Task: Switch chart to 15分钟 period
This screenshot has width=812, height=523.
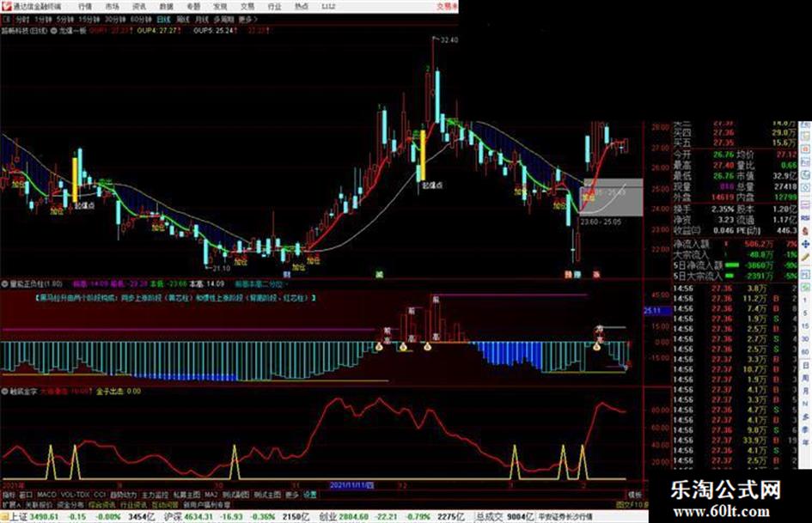Action: [89, 20]
